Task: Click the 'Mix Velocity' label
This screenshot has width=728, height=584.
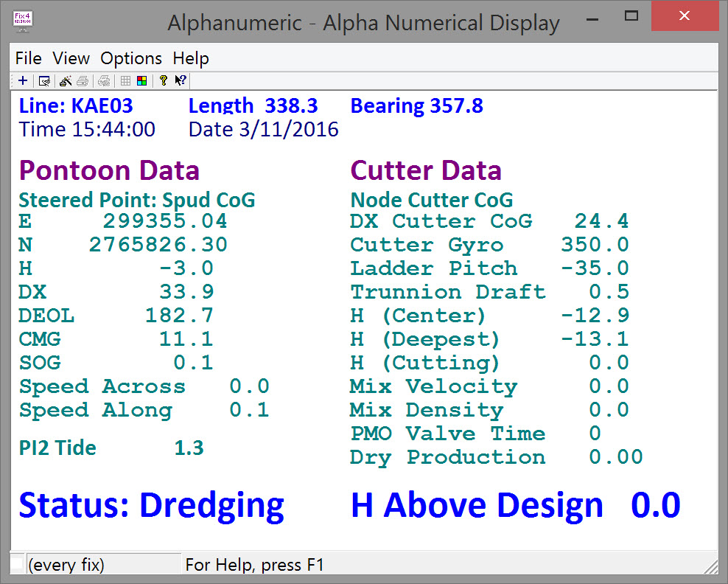Action: (434, 387)
